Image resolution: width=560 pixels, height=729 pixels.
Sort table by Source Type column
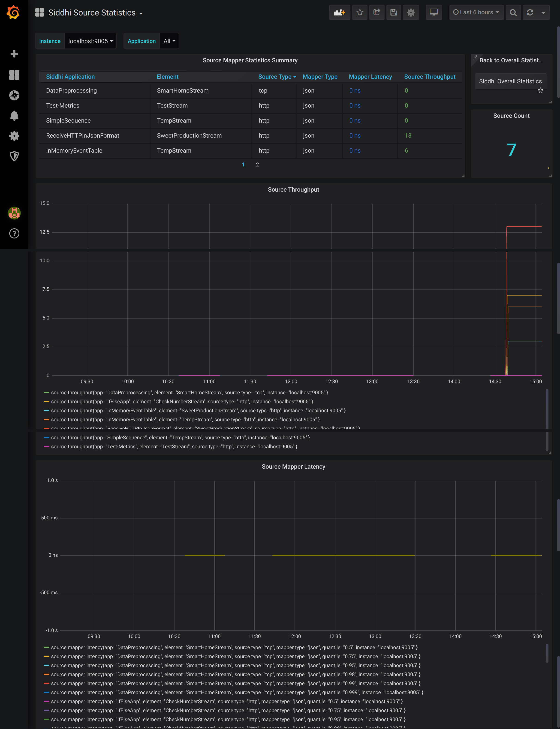click(277, 77)
